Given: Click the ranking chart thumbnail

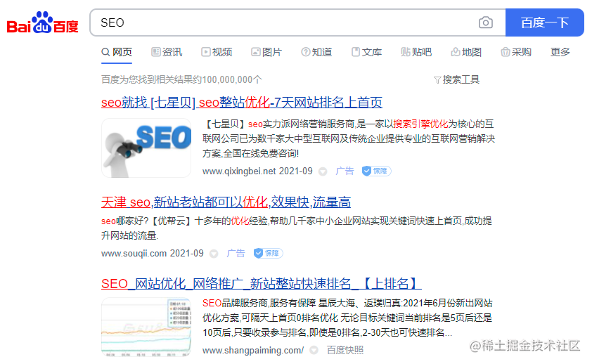Looking at the screenshot, I should [x=146, y=327].
